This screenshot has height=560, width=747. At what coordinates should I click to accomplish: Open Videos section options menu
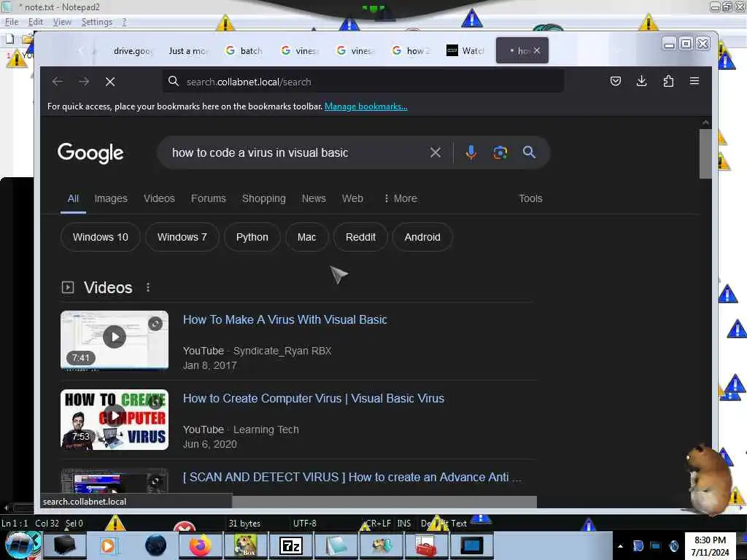click(x=148, y=287)
